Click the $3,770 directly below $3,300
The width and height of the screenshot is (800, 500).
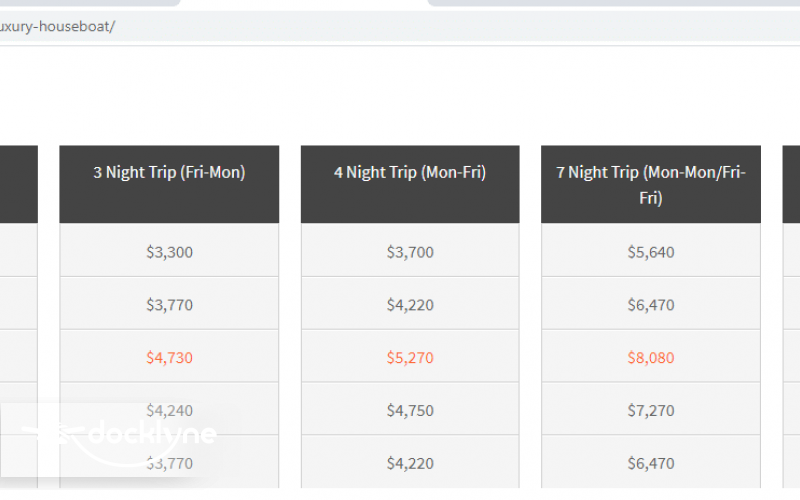[169, 305]
